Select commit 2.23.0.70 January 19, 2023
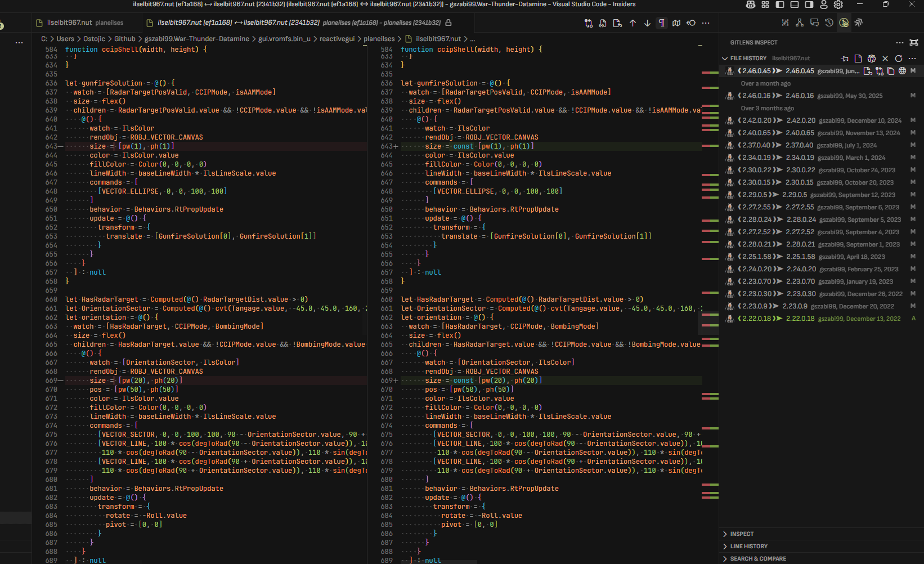Image resolution: width=924 pixels, height=564 pixels. tap(822, 281)
